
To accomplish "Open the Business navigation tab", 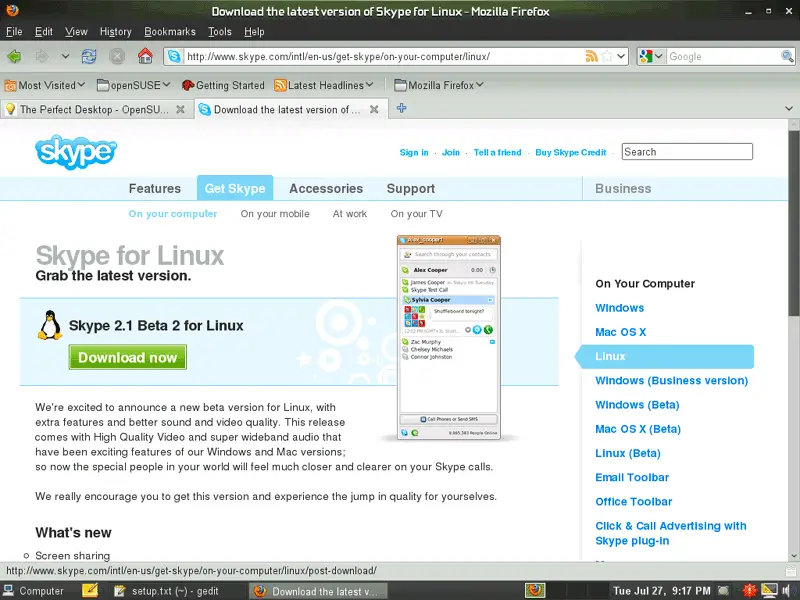I will [623, 188].
